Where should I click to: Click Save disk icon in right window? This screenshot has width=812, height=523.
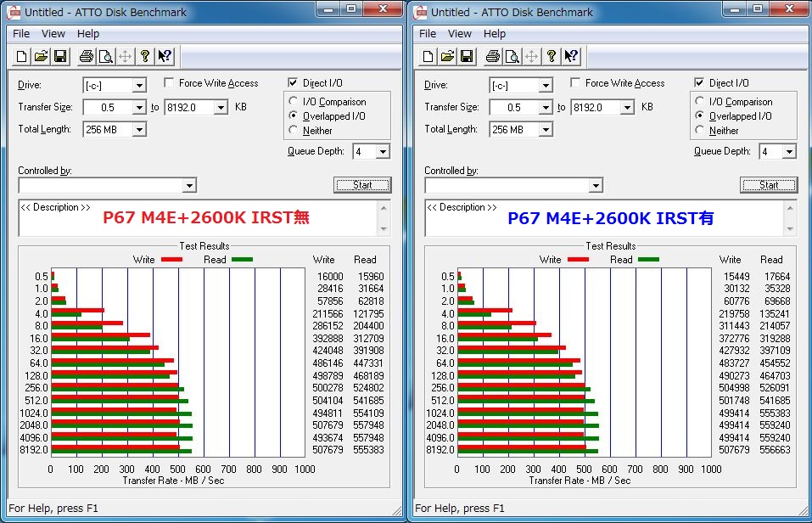click(x=468, y=56)
